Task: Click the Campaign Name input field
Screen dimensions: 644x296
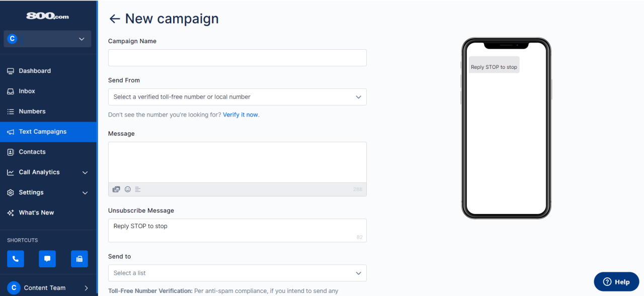Action: (237, 58)
